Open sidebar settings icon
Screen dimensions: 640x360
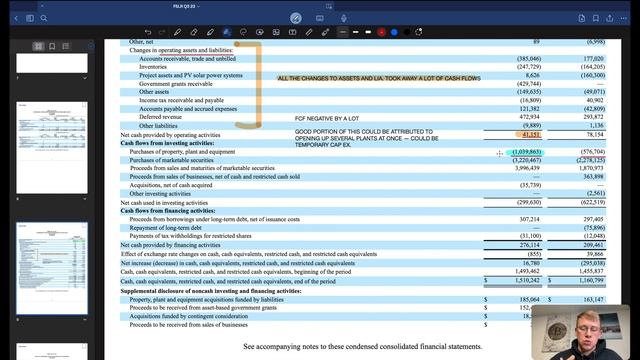pos(91,46)
